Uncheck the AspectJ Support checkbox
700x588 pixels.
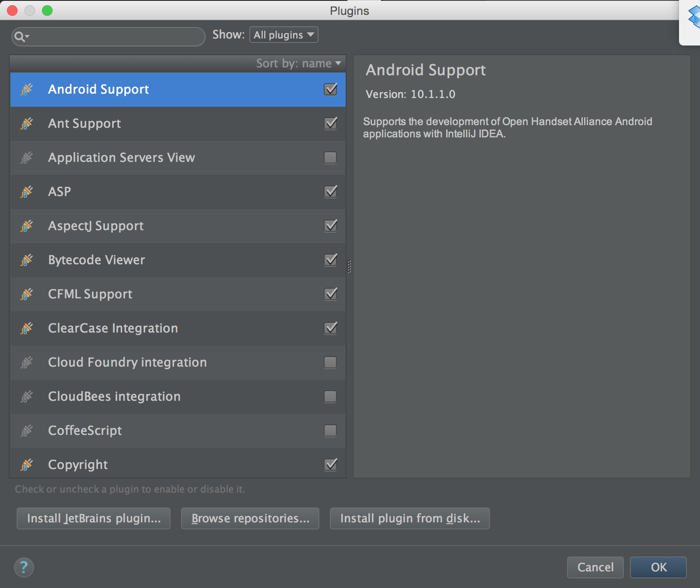coord(330,226)
